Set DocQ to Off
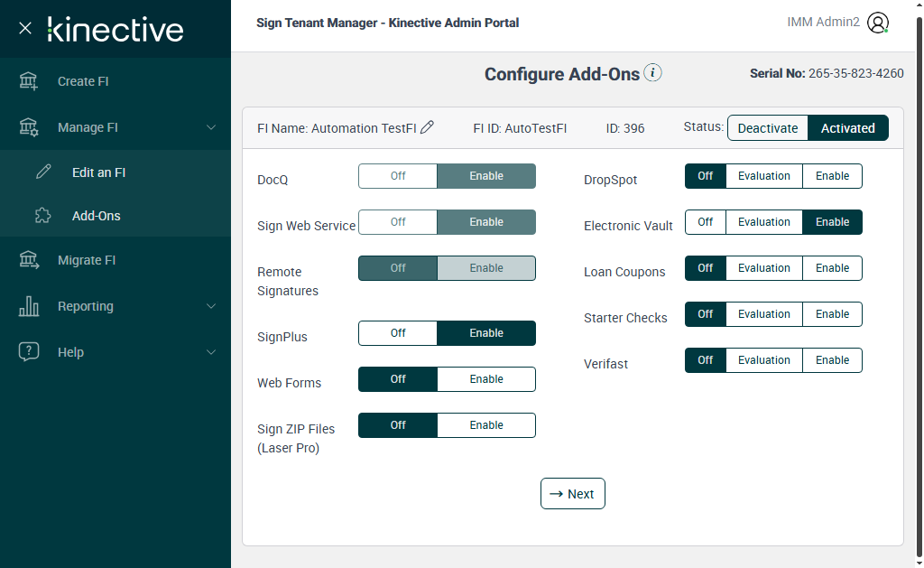 (x=398, y=176)
